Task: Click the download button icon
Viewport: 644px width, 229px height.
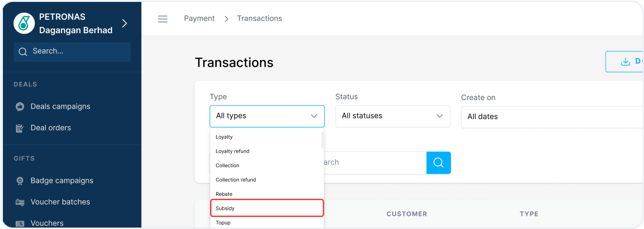Action: tap(625, 62)
